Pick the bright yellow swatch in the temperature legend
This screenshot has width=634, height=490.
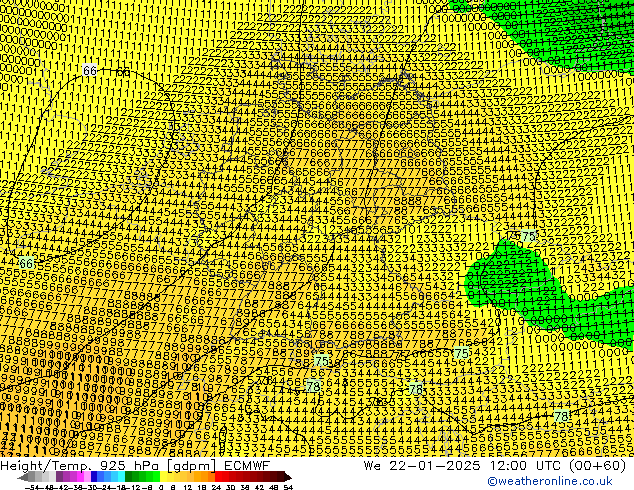point(163,477)
